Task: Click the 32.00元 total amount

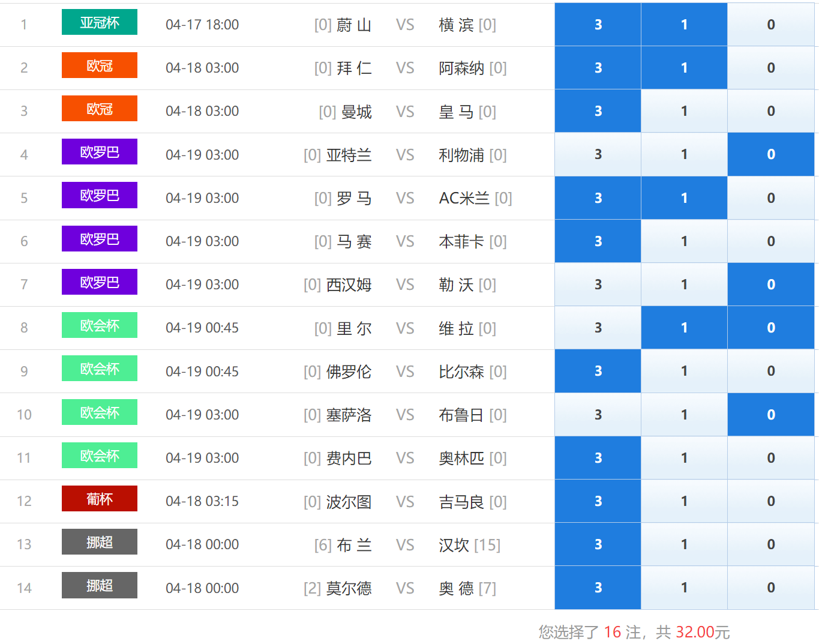Action: click(703, 632)
